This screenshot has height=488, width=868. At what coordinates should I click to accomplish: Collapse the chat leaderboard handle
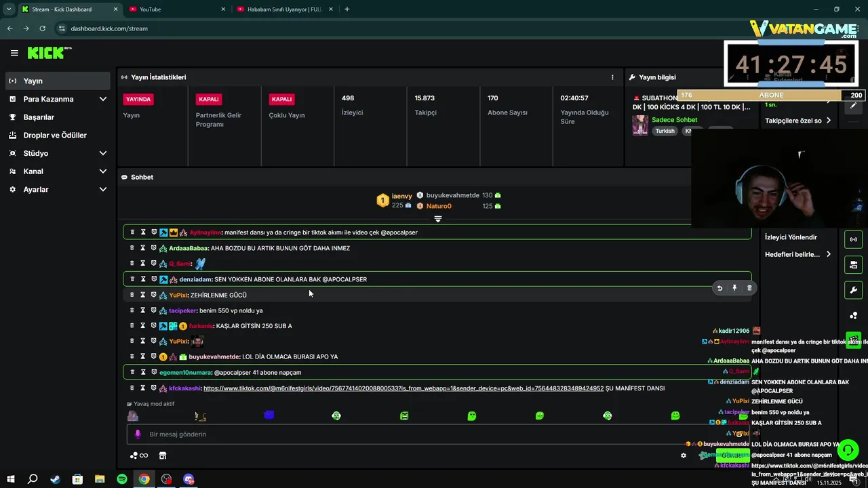click(x=438, y=219)
